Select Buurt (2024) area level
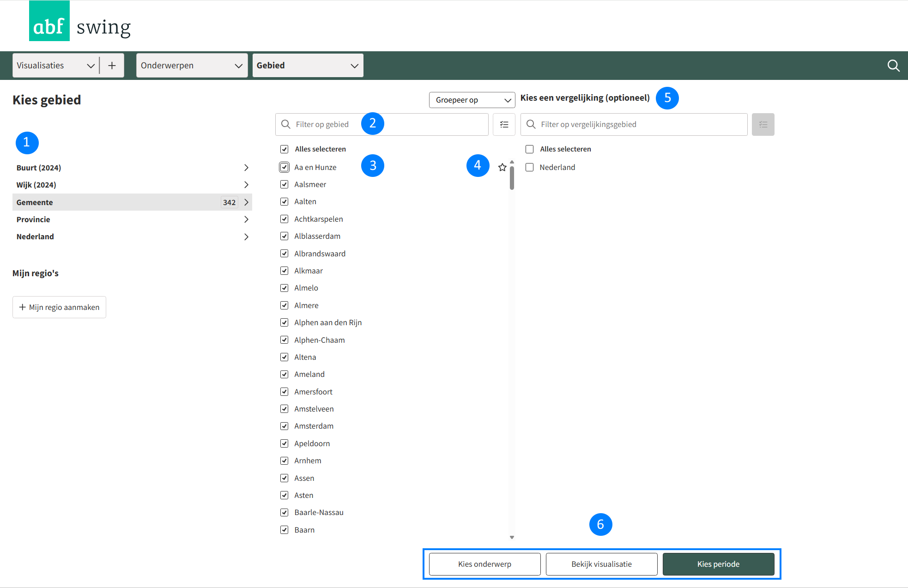The width and height of the screenshot is (908, 588). [x=39, y=168]
